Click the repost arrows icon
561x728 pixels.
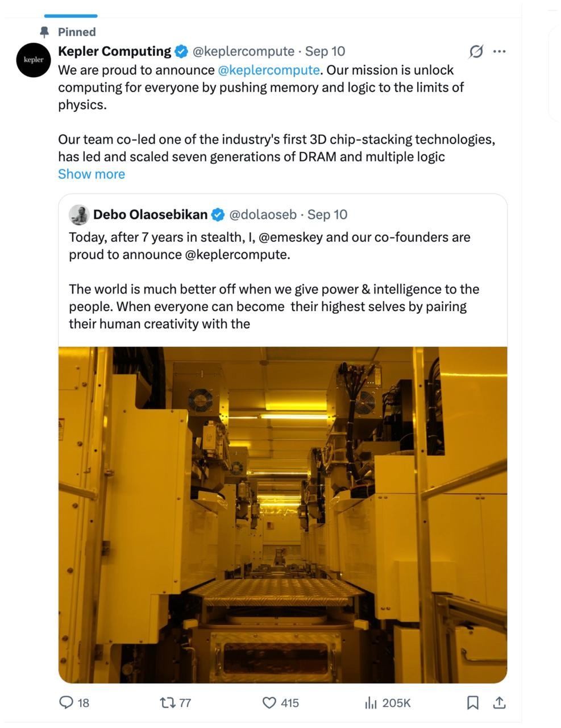coord(168,703)
